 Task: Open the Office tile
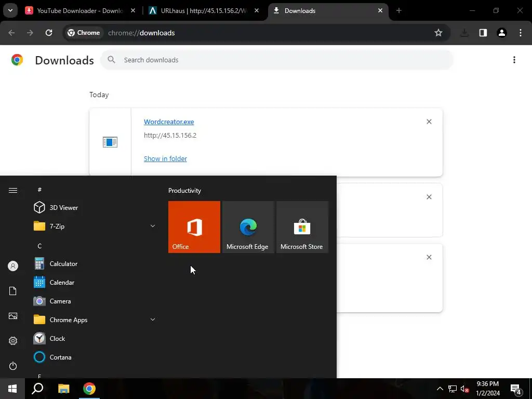[194, 227]
